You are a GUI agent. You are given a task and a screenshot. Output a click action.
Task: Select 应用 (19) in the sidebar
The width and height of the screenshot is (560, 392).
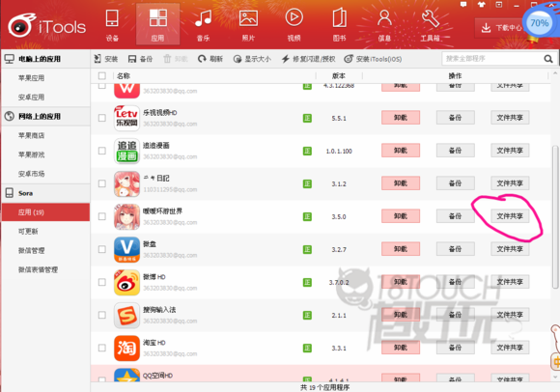click(x=45, y=212)
